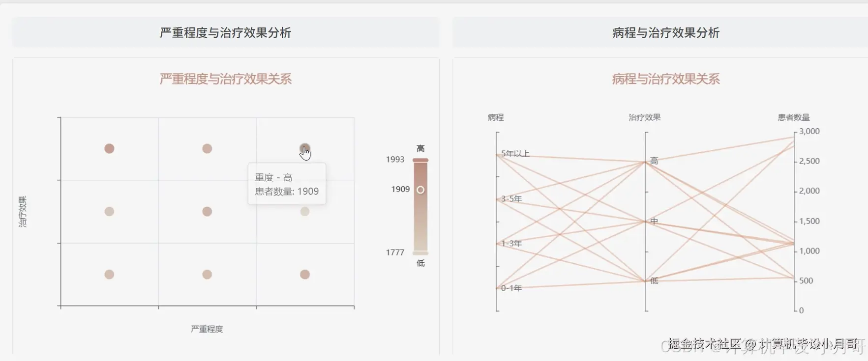This screenshot has width=868, height=361.
Task: Click the 严重程度与治疗效果分析 panel header
Action: (225, 32)
